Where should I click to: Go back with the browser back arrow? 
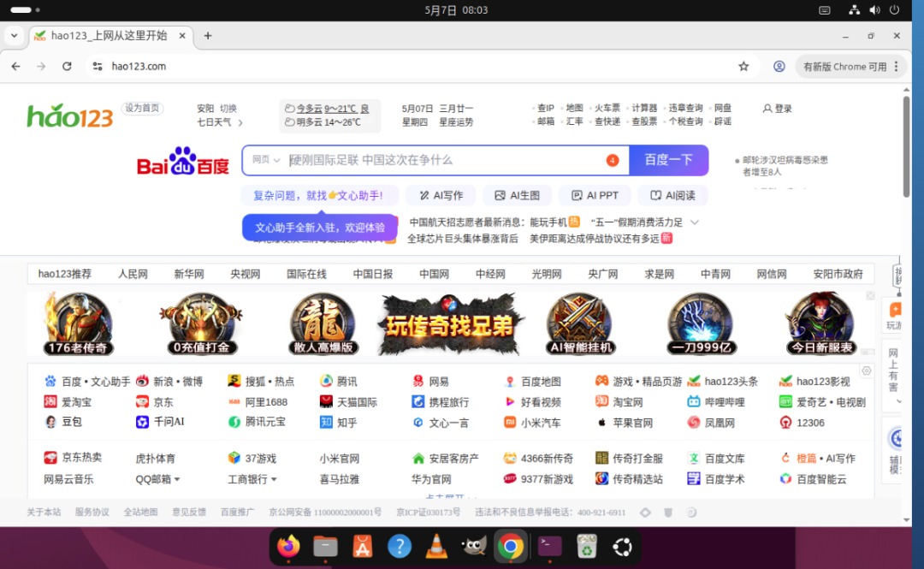[x=16, y=66]
